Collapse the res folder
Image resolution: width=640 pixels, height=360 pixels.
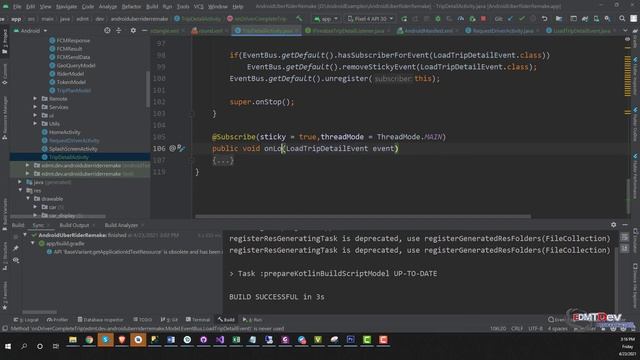click(x=20, y=190)
